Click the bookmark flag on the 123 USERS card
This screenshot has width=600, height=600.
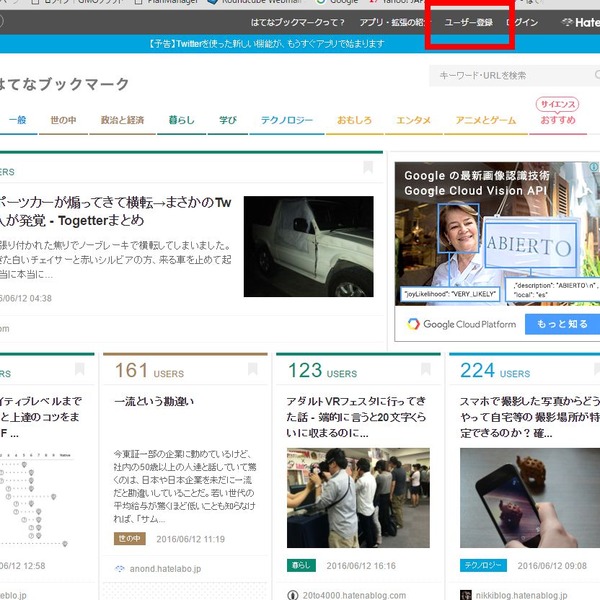(x=426, y=369)
